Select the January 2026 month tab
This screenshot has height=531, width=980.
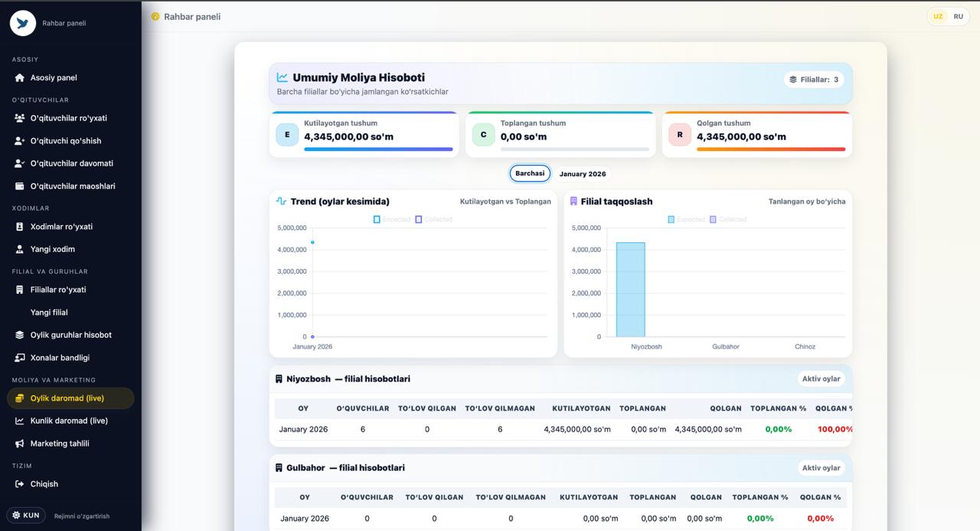coord(582,174)
